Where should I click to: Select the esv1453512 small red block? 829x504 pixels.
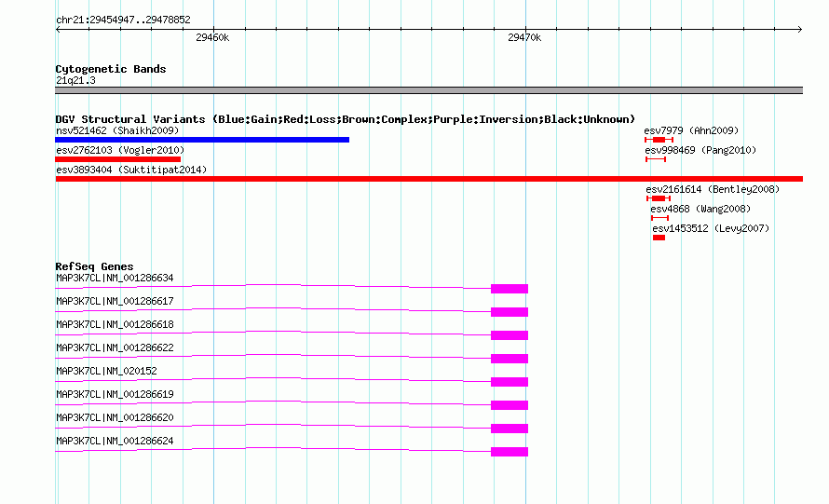point(659,238)
